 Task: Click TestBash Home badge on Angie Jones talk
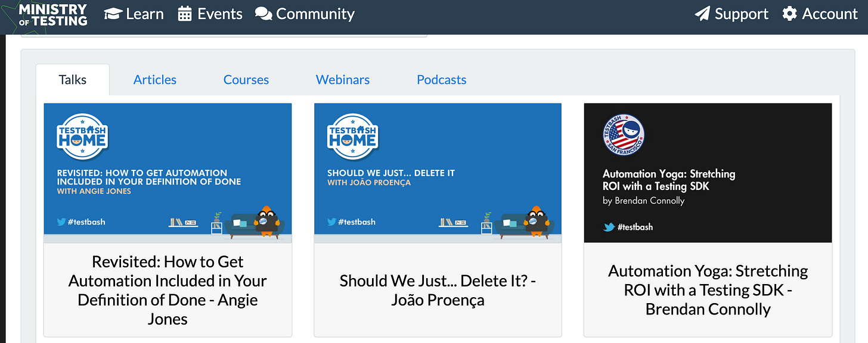click(x=82, y=136)
